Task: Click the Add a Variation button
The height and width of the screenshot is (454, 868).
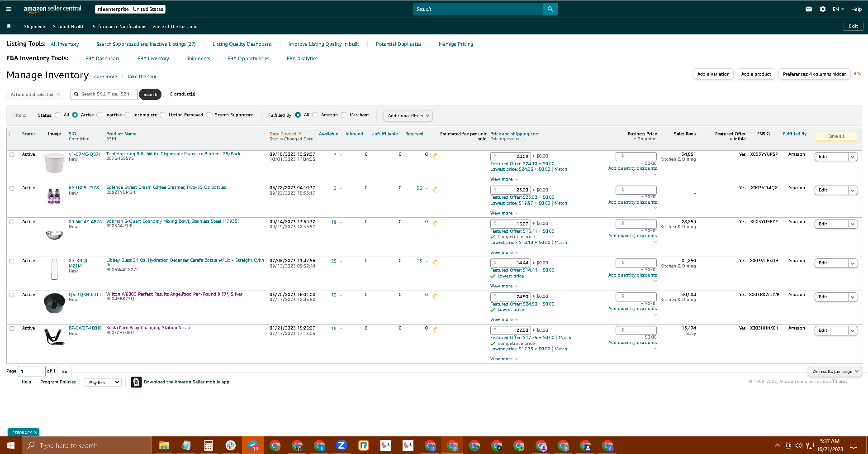Action: (x=713, y=74)
